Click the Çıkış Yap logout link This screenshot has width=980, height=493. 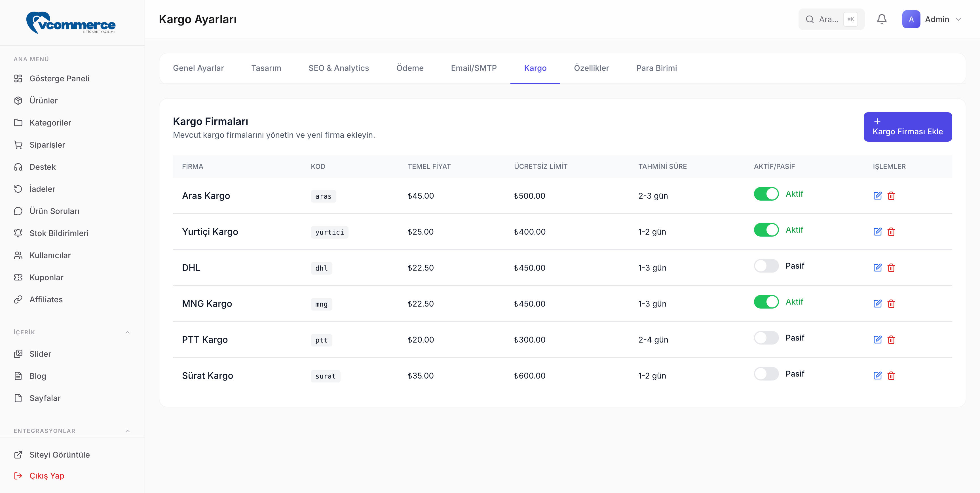coord(47,475)
